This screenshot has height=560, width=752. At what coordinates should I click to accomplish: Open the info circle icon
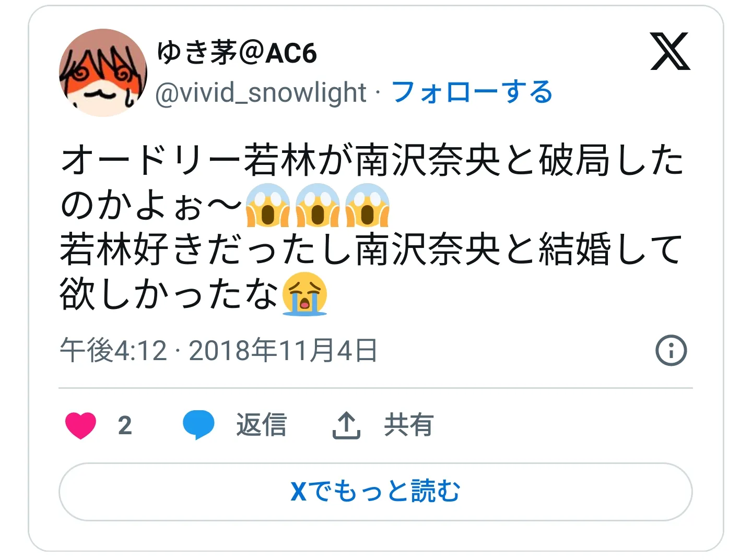click(x=671, y=350)
